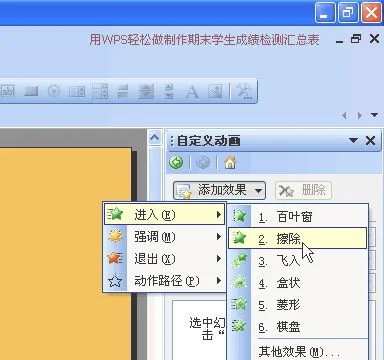Click the right tab-scroll arrow below toolbar

pos(359,116)
